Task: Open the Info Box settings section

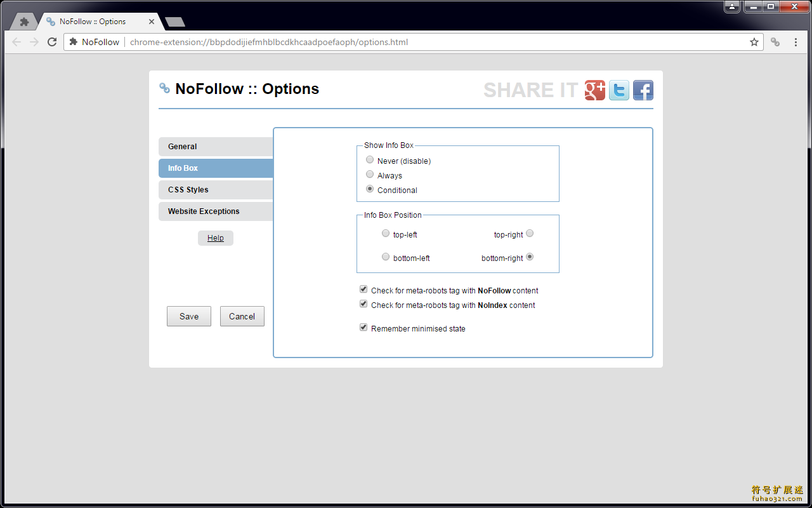Action: tap(216, 168)
